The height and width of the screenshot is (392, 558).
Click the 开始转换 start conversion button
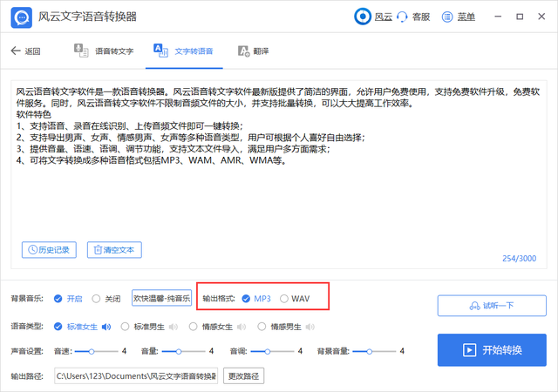point(491,350)
